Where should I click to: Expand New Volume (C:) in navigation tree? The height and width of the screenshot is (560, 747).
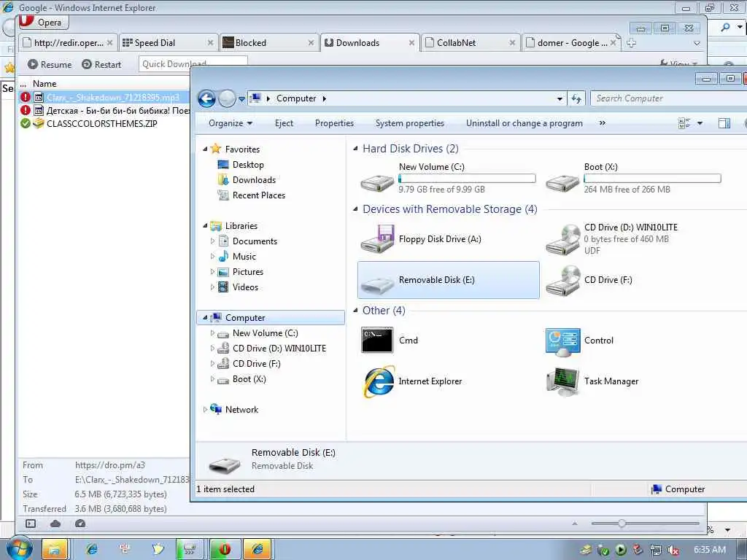point(212,333)
